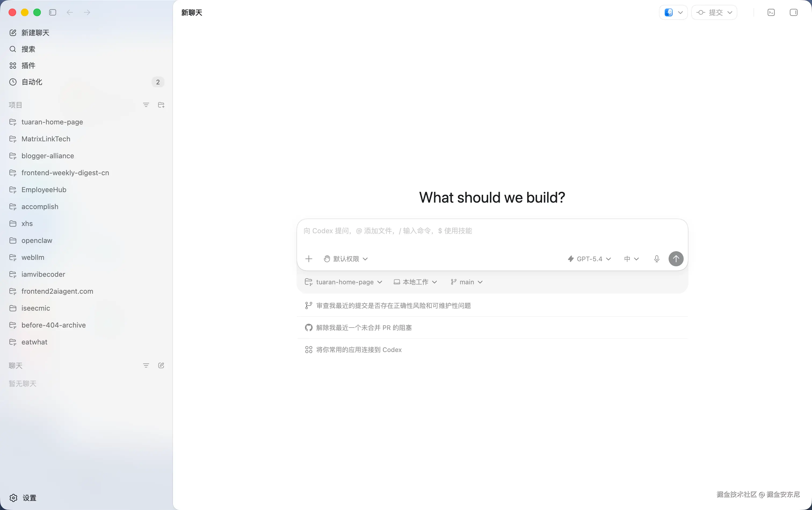This screenshot has height=510, width=812.
Task: Open the 默认权限 permissions dropdown
Action: (346, 259)
